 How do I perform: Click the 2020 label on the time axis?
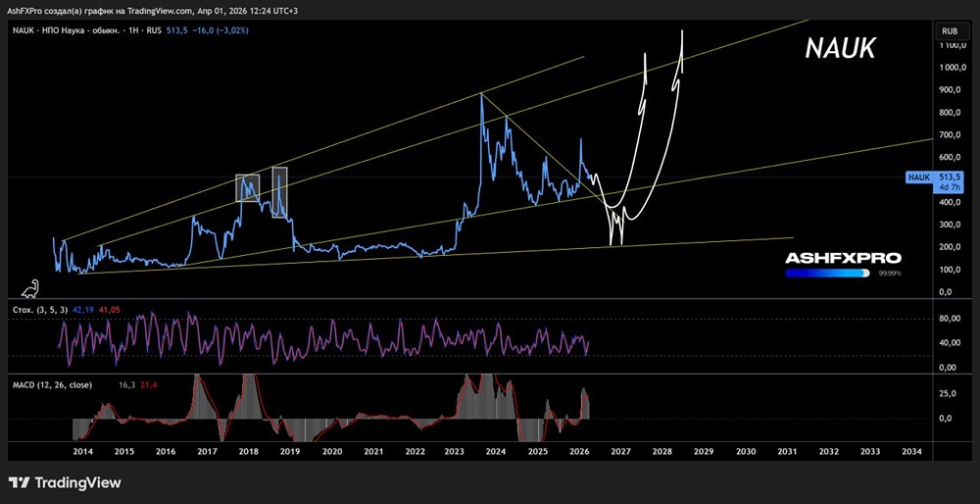click(331, 451)
